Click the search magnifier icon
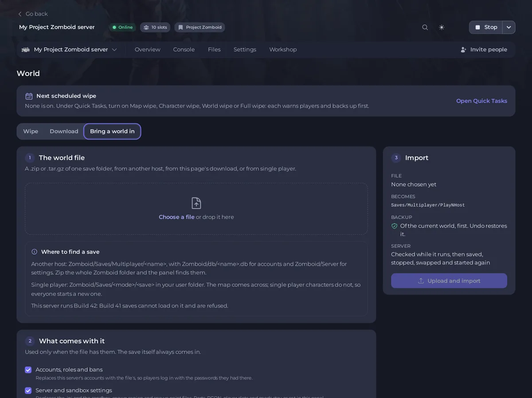Screen dimensions: 532x398 tap(425, 27)
